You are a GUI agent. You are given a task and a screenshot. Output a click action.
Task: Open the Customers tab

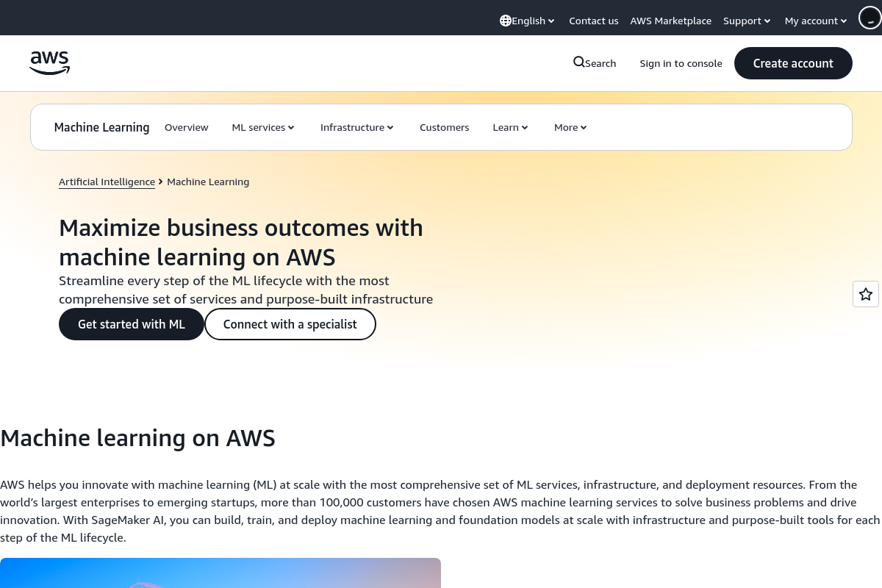point(444,127)
